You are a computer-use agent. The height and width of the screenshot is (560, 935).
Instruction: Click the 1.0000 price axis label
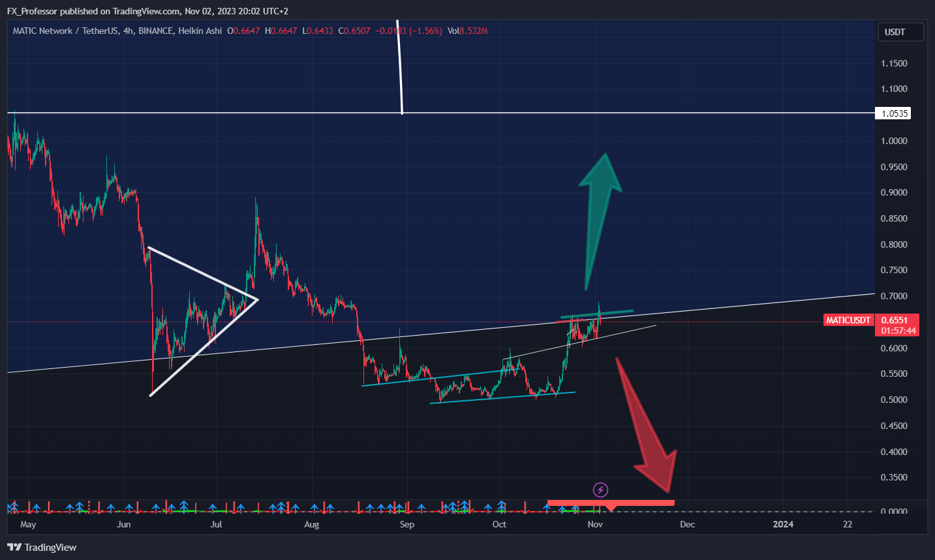(894, 141)
